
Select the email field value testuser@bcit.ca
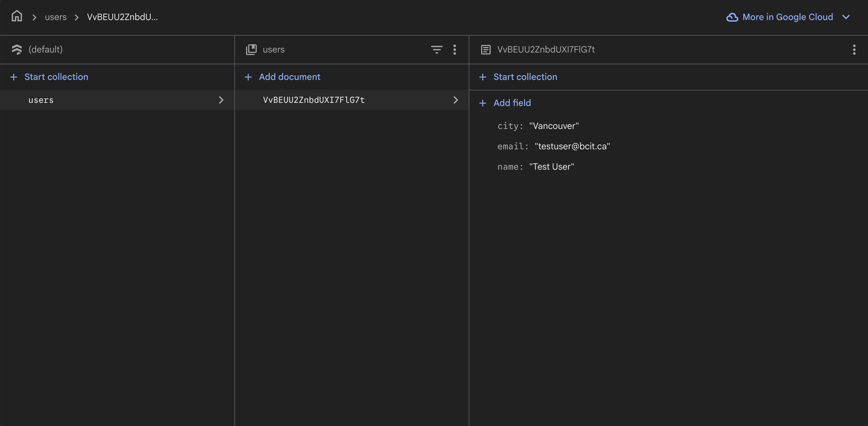(572, 146)
